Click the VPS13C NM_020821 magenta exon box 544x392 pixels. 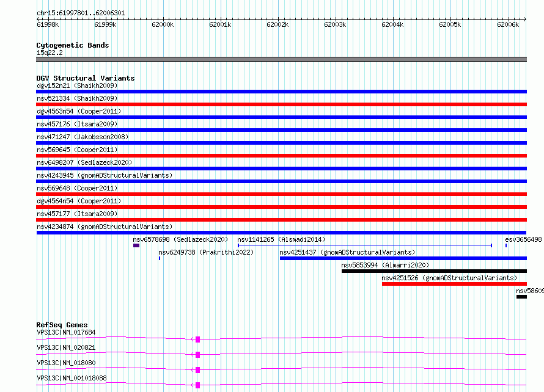pyautogui.click(x=198, y=355)
